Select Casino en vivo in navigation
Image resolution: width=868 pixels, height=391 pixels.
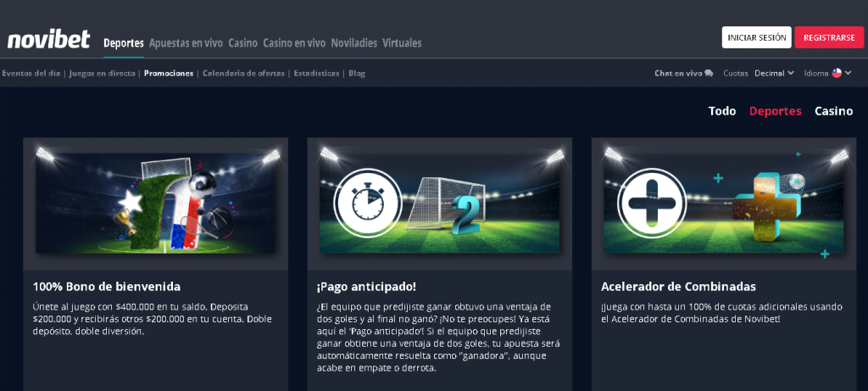(294, 42)
